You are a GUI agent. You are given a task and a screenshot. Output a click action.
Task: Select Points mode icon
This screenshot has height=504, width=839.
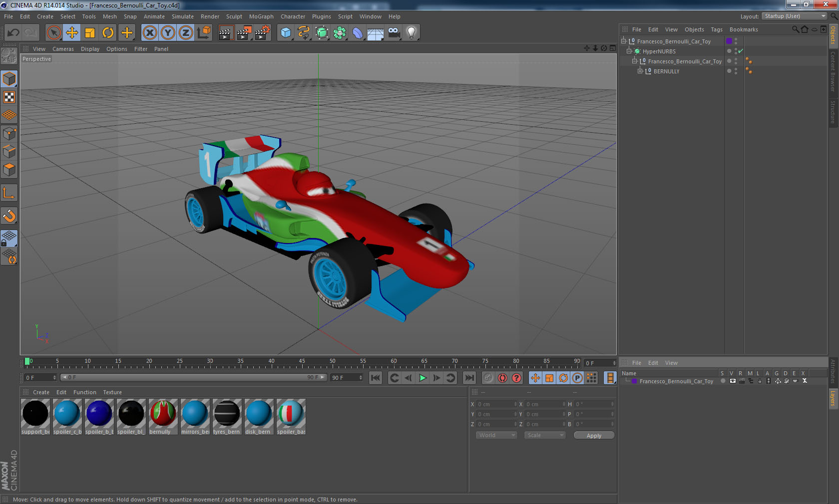pyautogui.click(x=9, y=133)
